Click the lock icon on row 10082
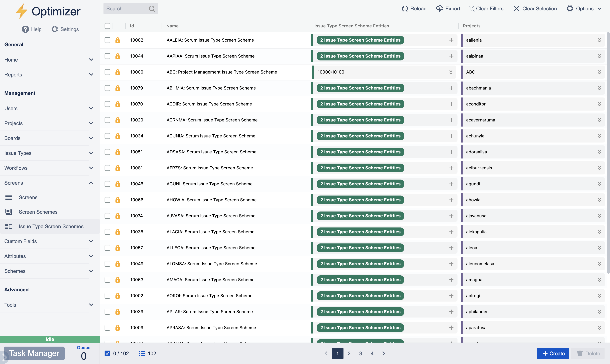Viewport: 610px width, 364px height. [x=118, y=40]
